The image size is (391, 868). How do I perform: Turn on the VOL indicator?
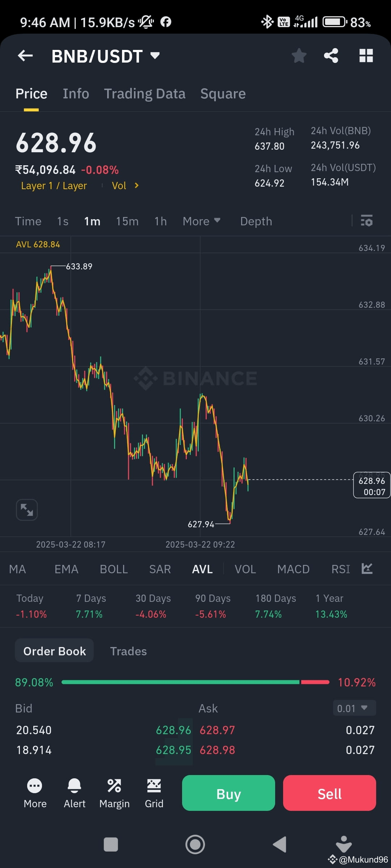245,569
